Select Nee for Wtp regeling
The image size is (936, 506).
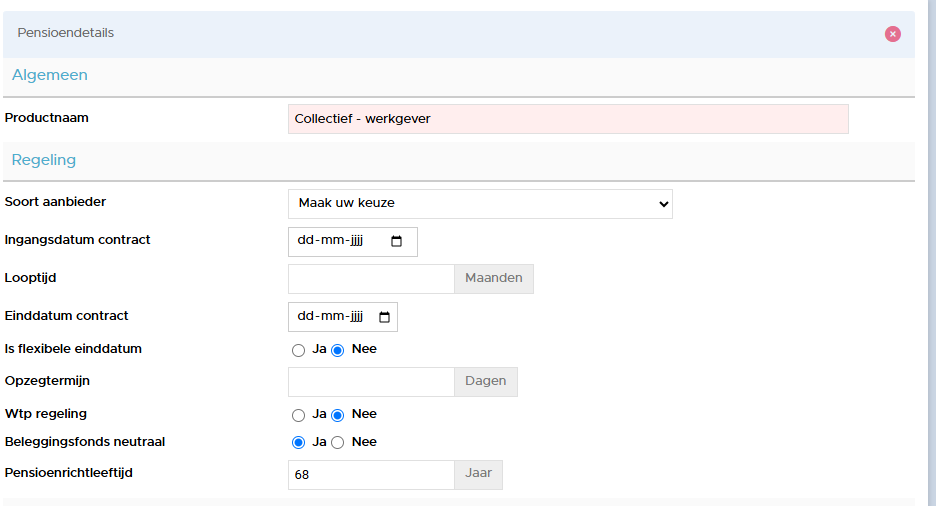coord(338,415)
